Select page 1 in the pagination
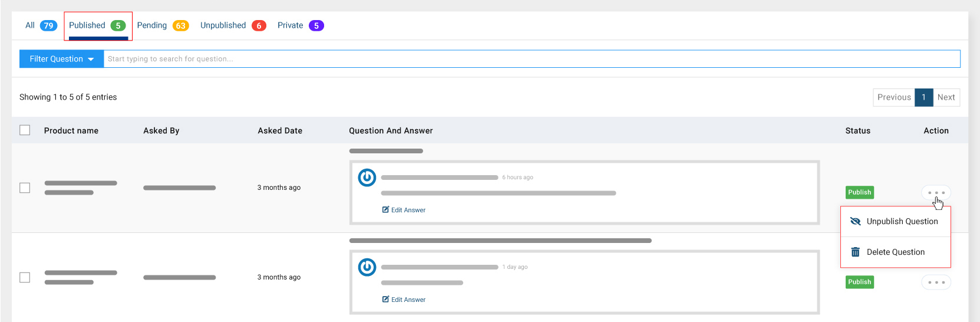This screenshot has width=980, height=322. (x=923, y=97)
